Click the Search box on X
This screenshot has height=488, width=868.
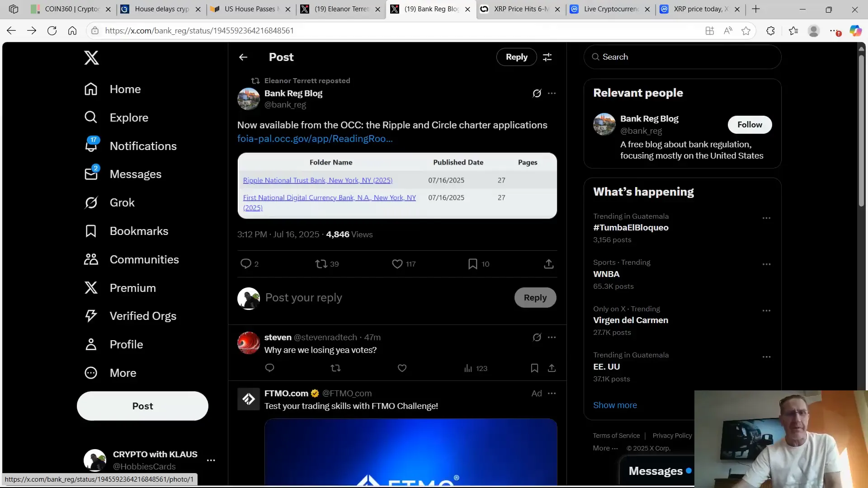pos(682,57)
